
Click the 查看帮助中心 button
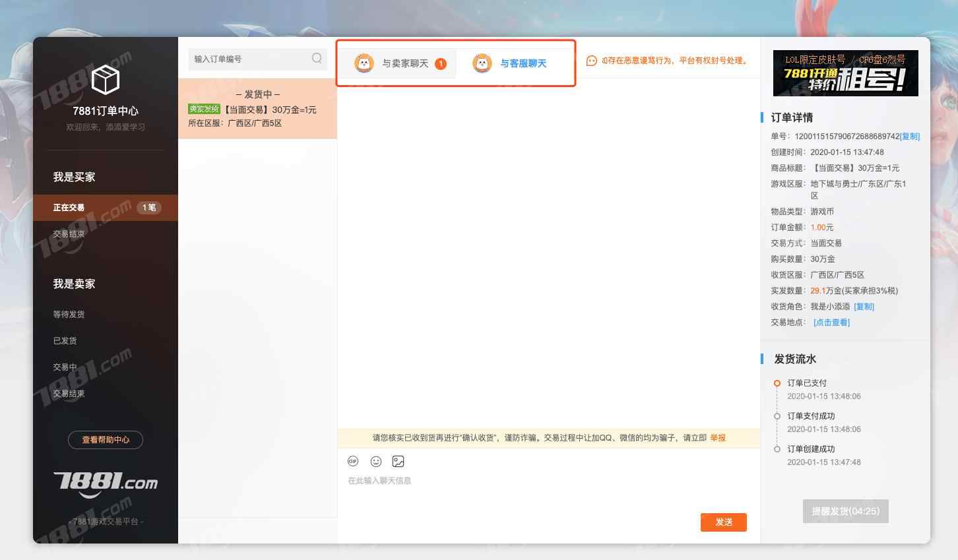pos(106,440)
